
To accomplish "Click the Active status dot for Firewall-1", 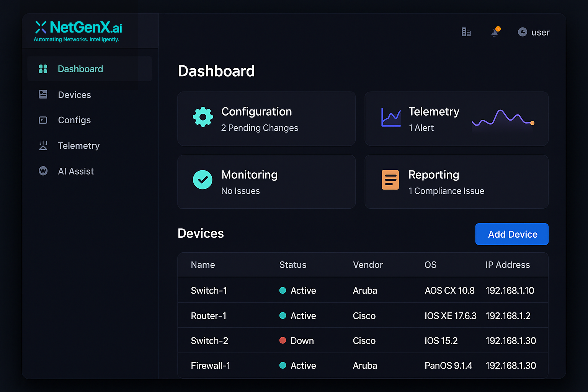I will [283, 366].
